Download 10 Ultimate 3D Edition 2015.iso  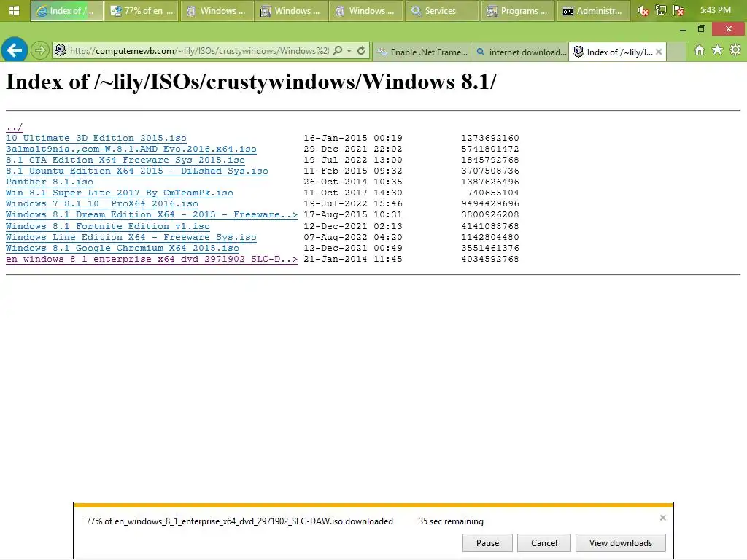96,138
